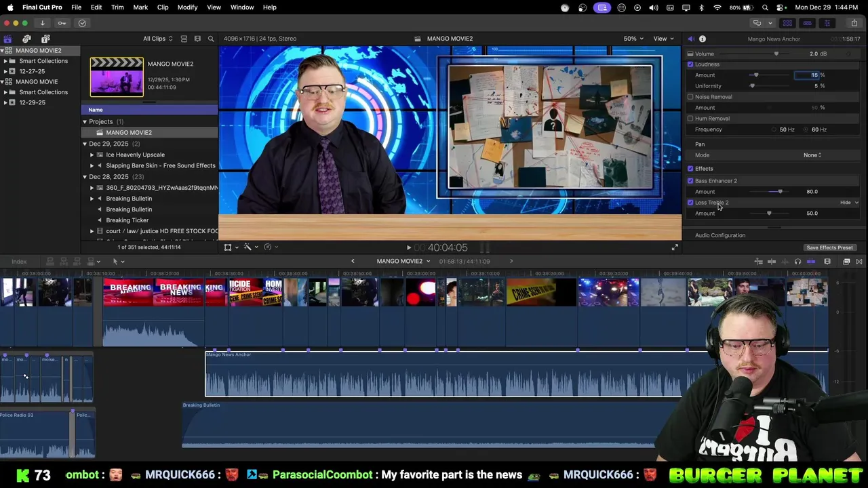This screenshot has width=868, height=488.
Task: Collapse the Projects group triangle
Action: point(85,122)
